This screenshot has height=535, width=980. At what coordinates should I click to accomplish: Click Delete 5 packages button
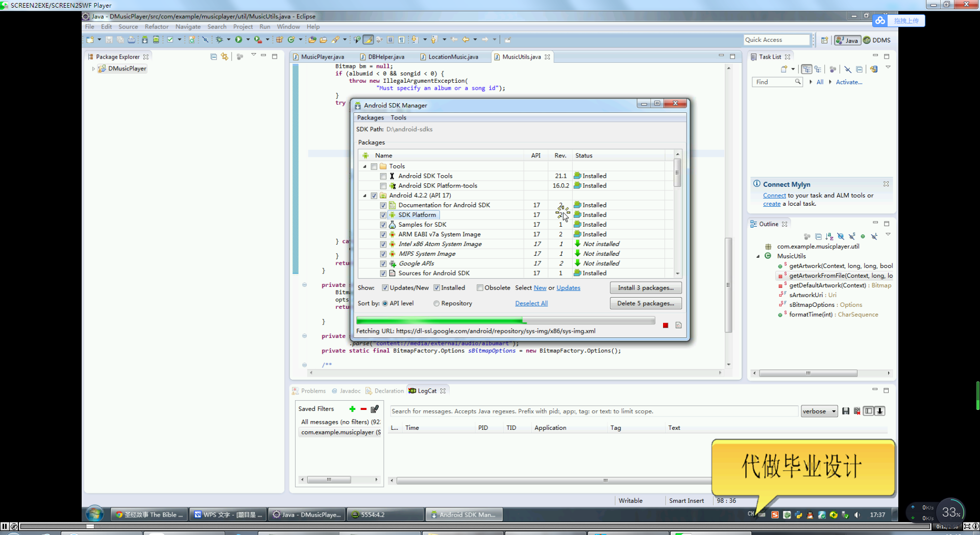point(646,303)
